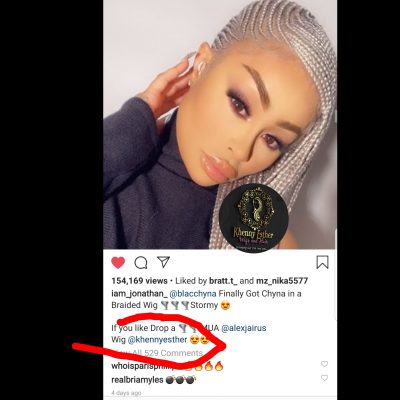The image size is (400, 400).
Task: Like the realbriamyles comment heart
Action: (x=324, y=378)
